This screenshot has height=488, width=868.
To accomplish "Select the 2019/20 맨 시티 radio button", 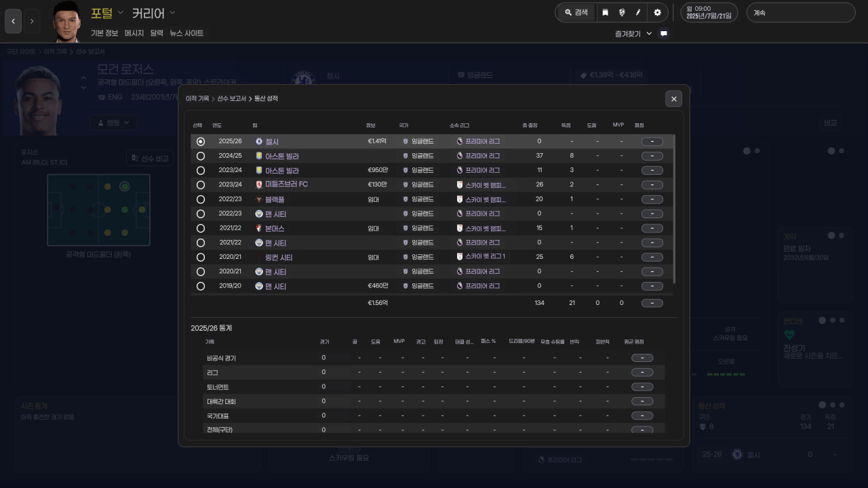I will coord(200,286).
